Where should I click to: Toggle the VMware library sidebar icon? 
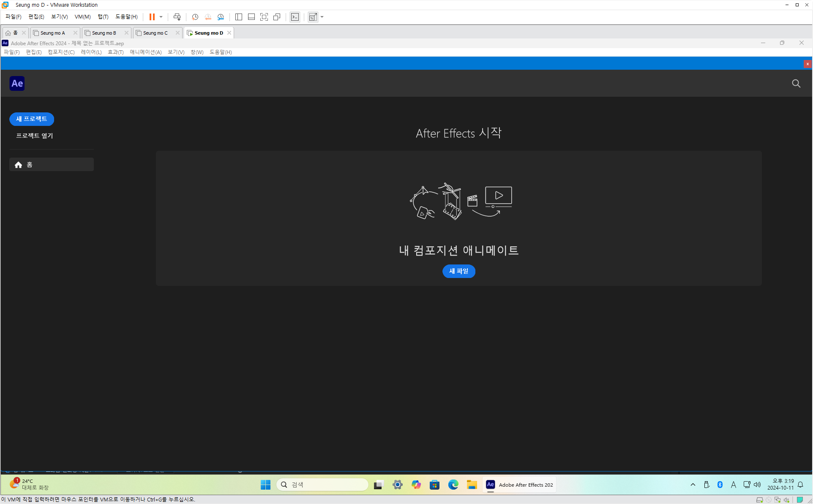coord(239,17)
